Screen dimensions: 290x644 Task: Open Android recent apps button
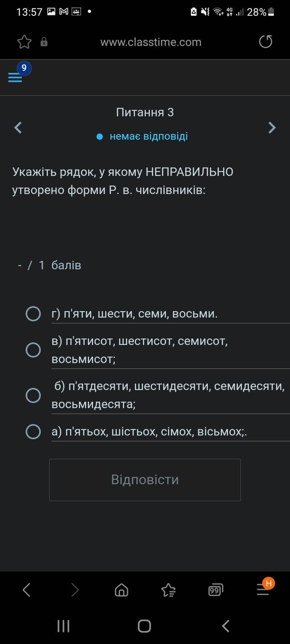(63, 626)
